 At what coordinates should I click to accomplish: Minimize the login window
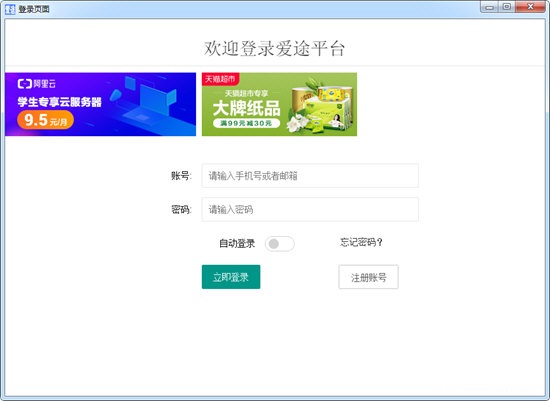coord(489,7)
